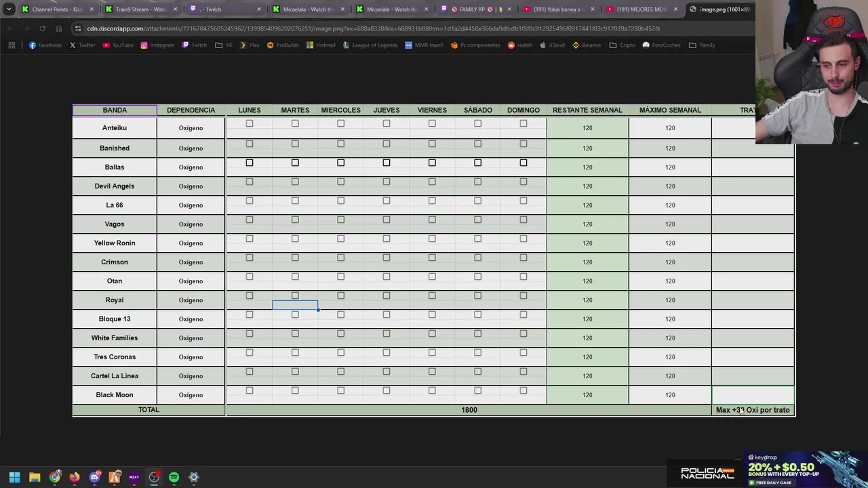The width and height of the screenshot is (868, 488).
Task: Tick the Bloque 13 MIERCOLES checkbox
Action: point(341,314)
